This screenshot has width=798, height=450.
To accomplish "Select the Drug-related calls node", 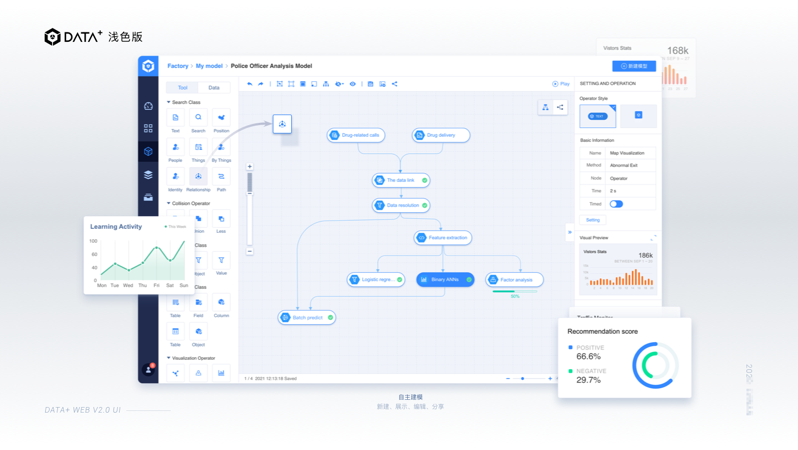I will click(356, 135).
